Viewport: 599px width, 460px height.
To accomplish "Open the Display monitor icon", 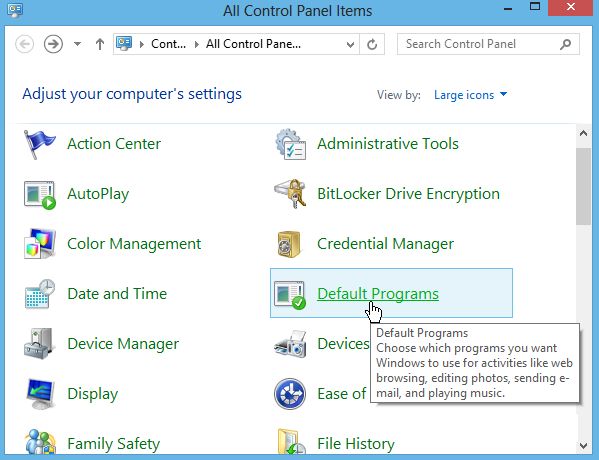I will pyautogui.click(x=40, y=394).
